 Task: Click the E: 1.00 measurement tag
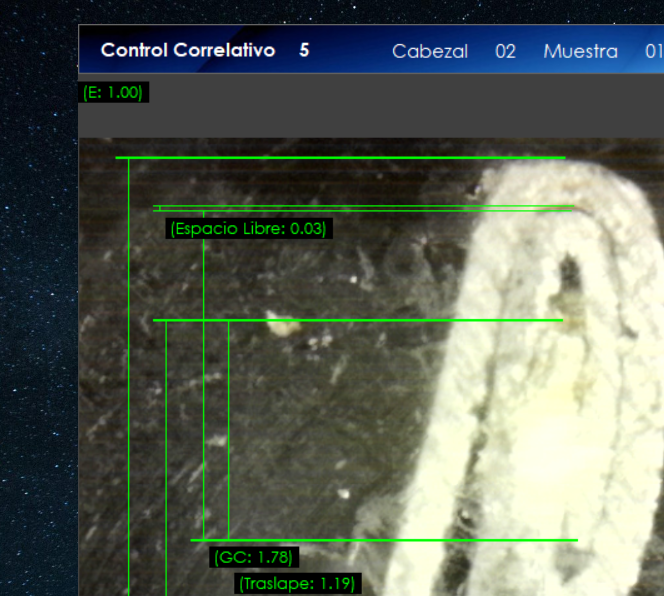[113, 92]
